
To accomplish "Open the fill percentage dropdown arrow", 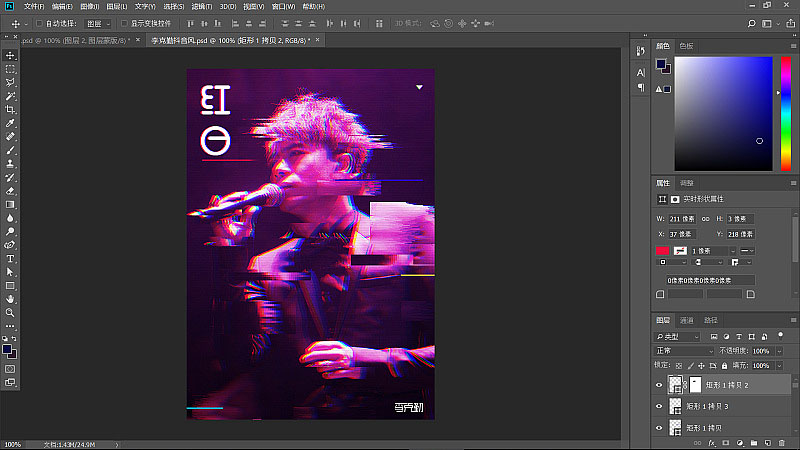I will (x=779, y=366).
